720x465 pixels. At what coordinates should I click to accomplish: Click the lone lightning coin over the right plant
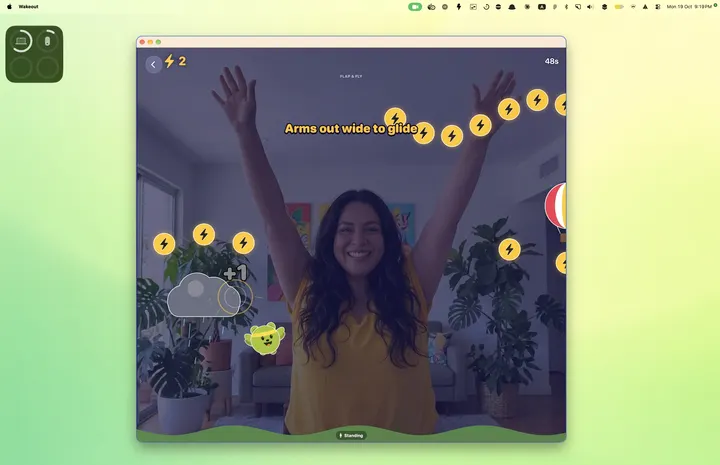click(509, 249)
